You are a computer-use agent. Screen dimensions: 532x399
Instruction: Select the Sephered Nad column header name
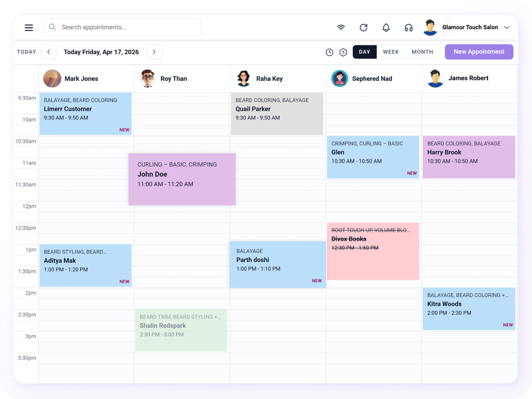pyautogui.click(x=372, y=79)
